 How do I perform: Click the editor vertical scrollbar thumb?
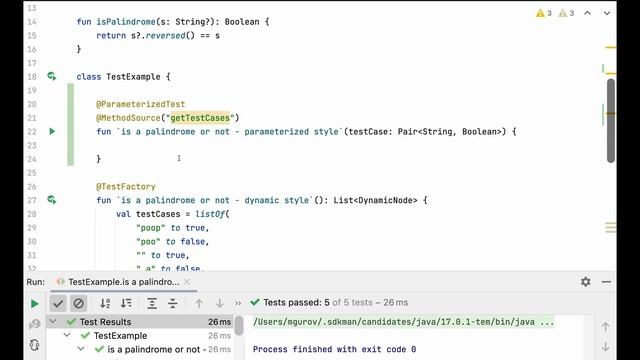[x=611, y=120]
